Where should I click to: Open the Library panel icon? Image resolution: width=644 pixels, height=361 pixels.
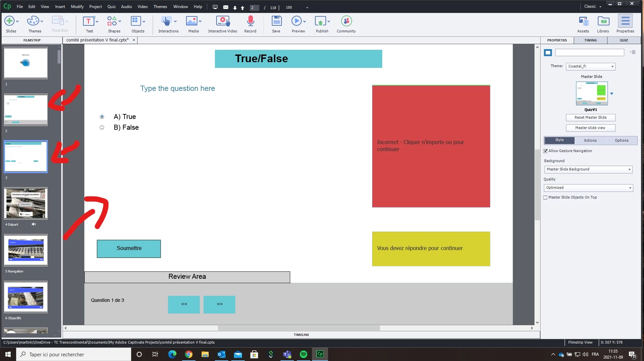603,21
